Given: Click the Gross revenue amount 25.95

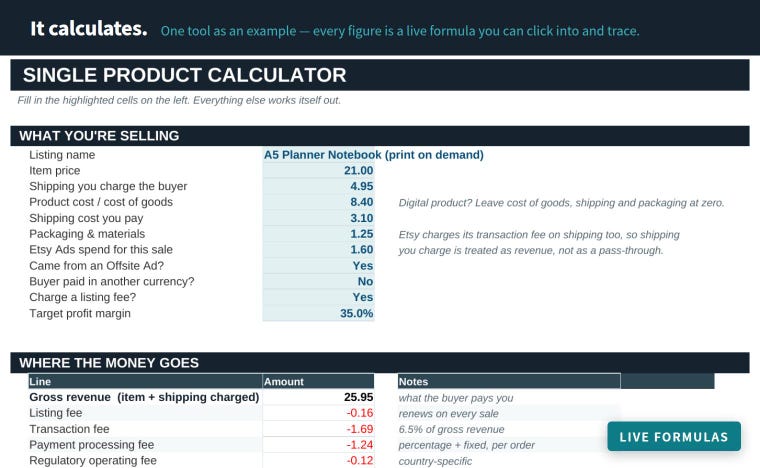Looking at the screenshot, I should (x=318, y=397).
